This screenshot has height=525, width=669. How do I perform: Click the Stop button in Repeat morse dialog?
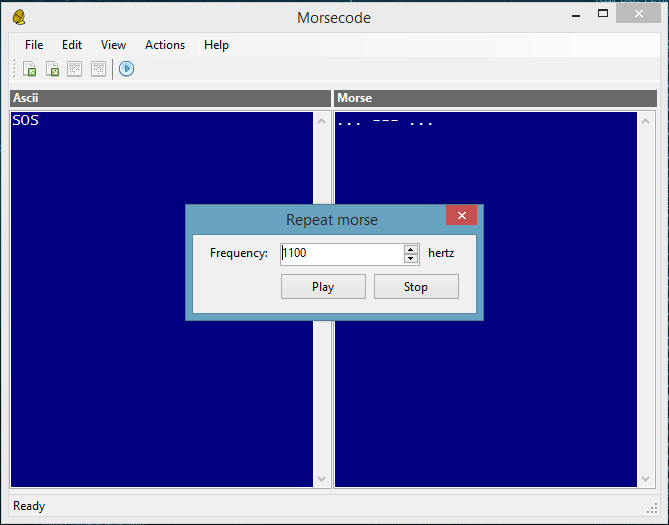point(416,286)
